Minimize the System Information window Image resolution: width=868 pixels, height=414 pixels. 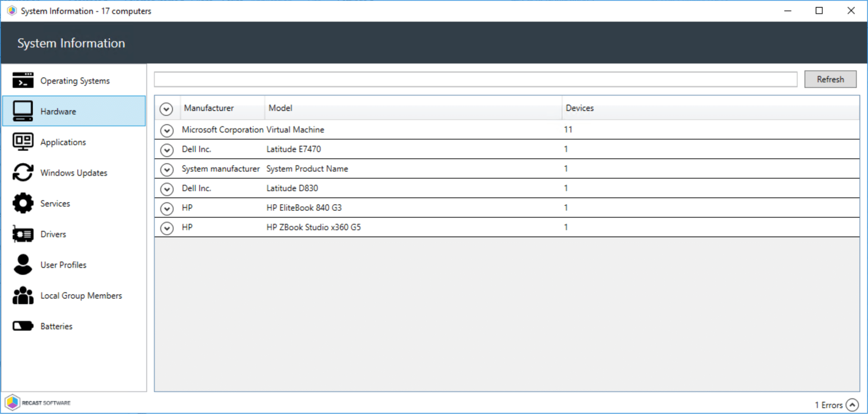787,11
